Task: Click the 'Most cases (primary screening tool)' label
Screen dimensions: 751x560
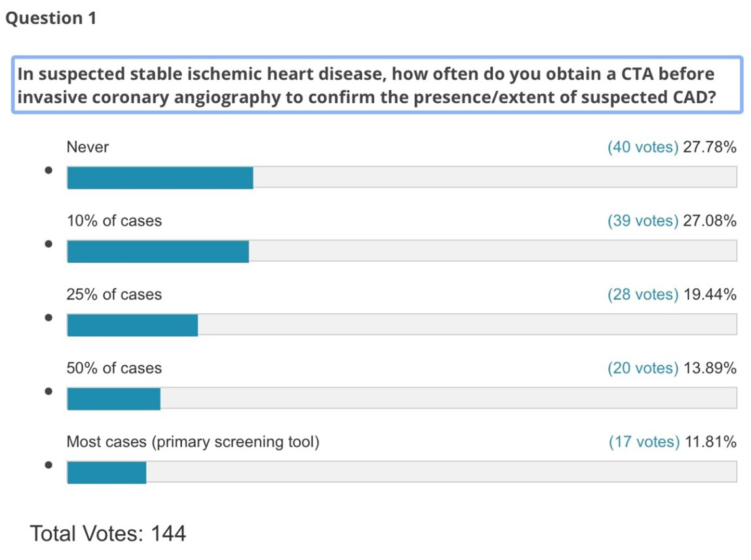Action: [x=193, y=443]
